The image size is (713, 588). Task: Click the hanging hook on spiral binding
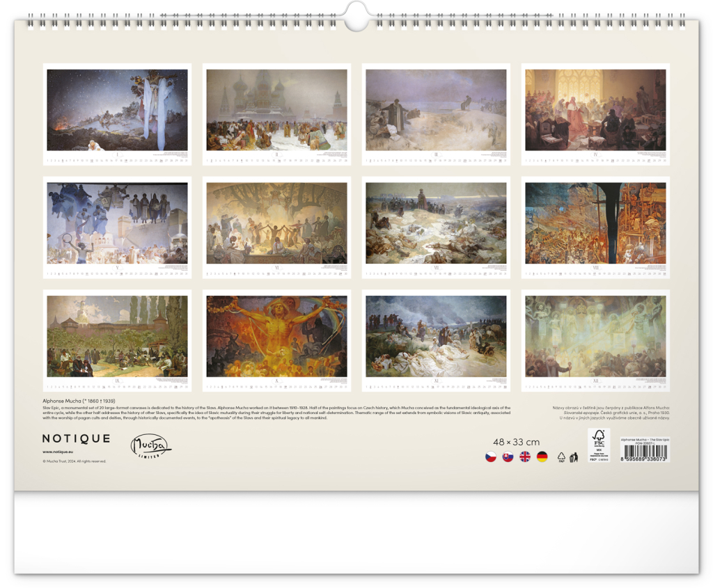(x=356, y=17)
